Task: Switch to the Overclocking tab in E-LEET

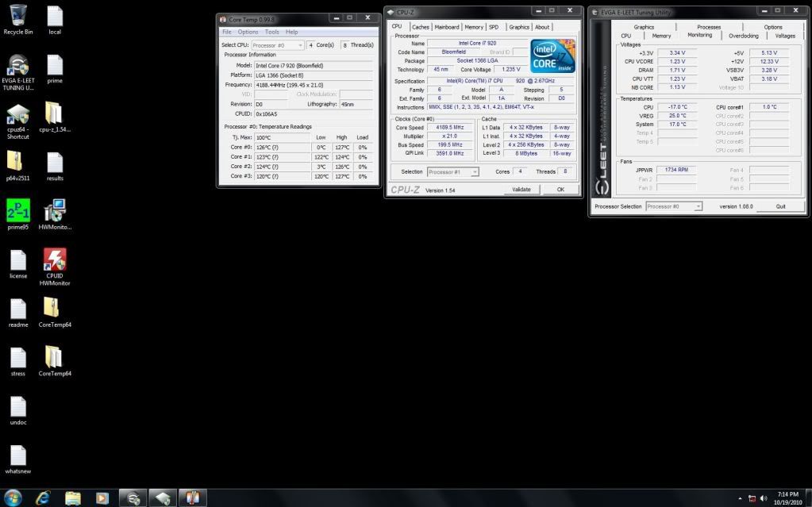Action: (x=744, y=36)
